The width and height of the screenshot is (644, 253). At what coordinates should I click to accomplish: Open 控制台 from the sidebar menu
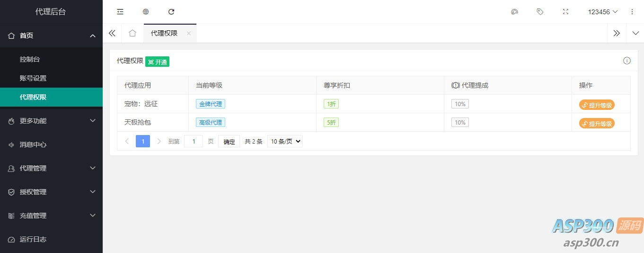point(30,59)
